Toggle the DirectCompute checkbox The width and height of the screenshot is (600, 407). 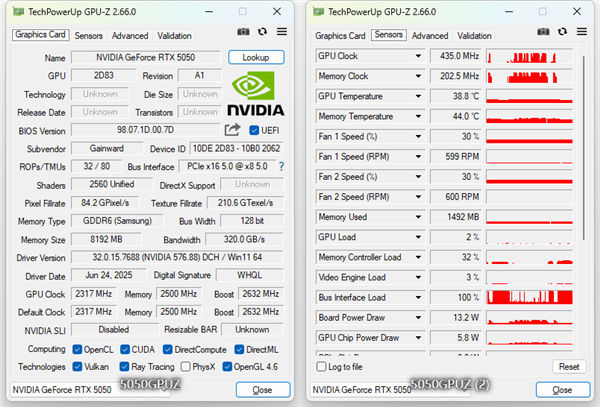tap(168, 350)
